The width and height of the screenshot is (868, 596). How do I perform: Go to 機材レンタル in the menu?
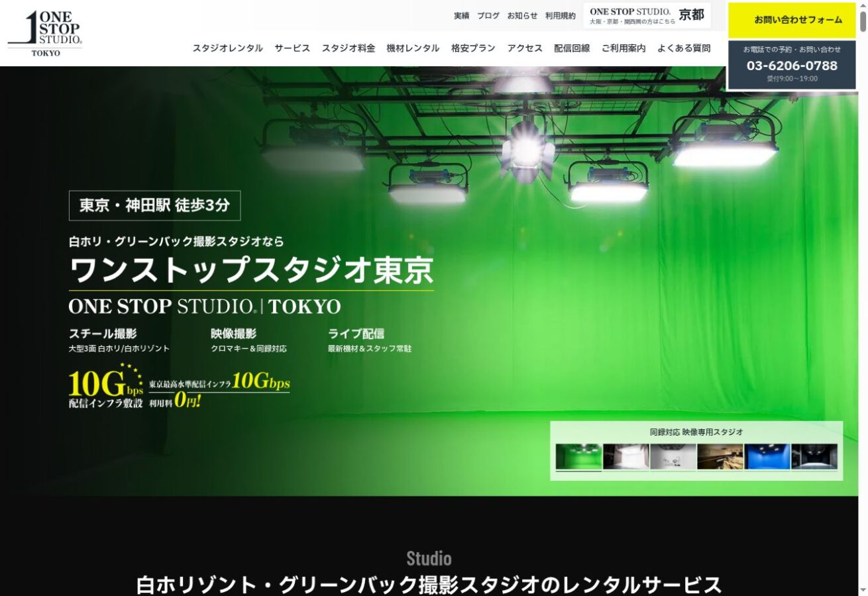(x=413, y=48)
